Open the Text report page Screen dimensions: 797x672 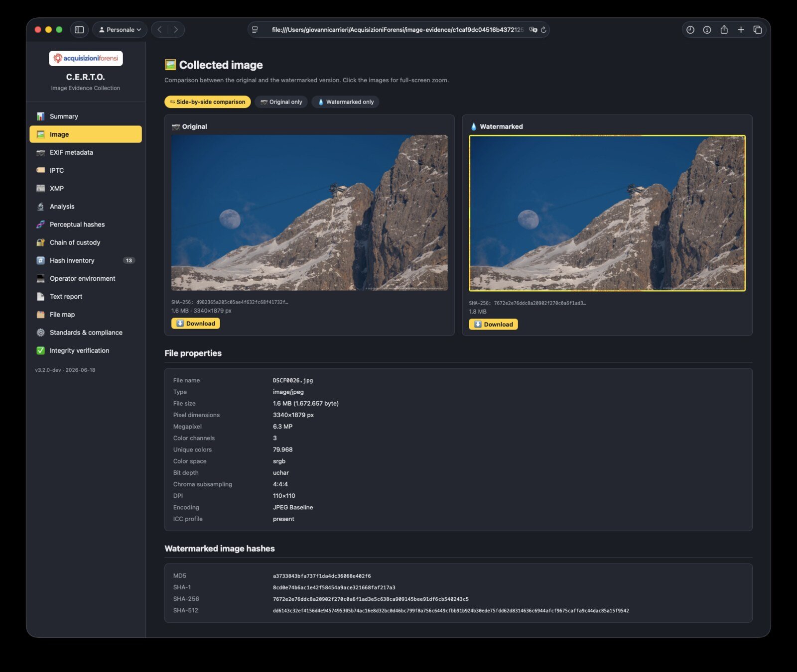point(85,296)
